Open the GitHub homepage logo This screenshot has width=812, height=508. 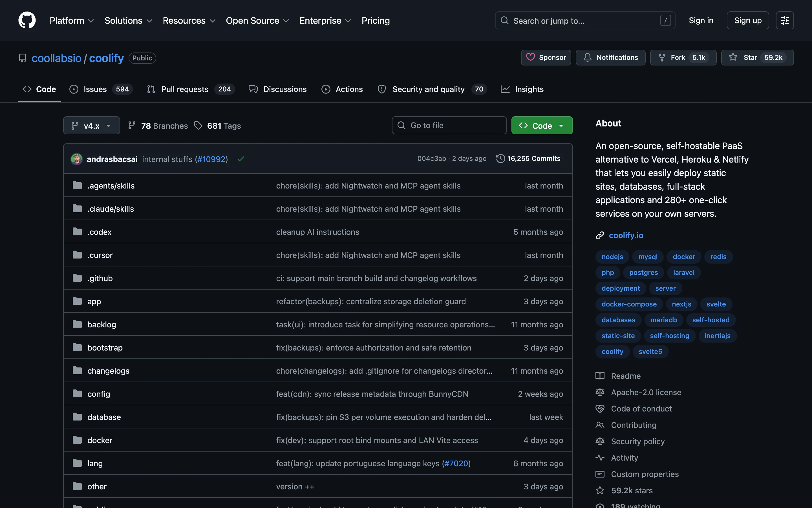tap(27, 20)
